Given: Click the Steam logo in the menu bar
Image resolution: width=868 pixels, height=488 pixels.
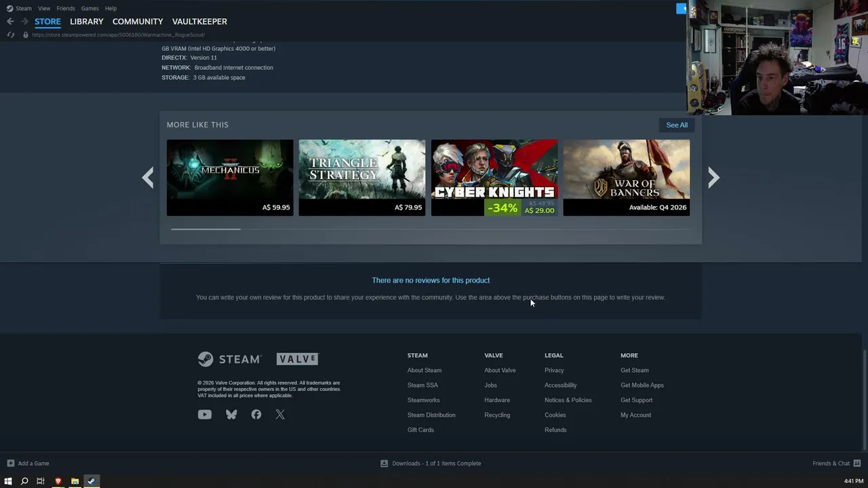Looking at the screenshot, I should [9, 8].
